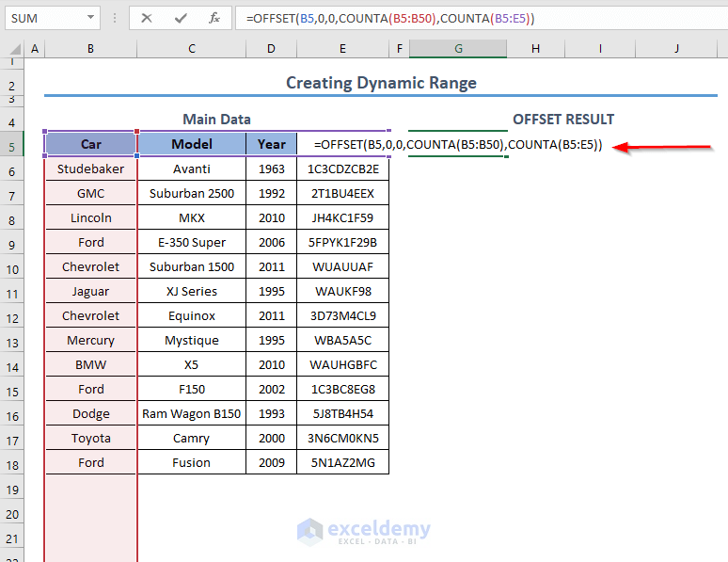
Task: Expand the Name Box dropdown arrow
Action: click(x=90, y=18)
